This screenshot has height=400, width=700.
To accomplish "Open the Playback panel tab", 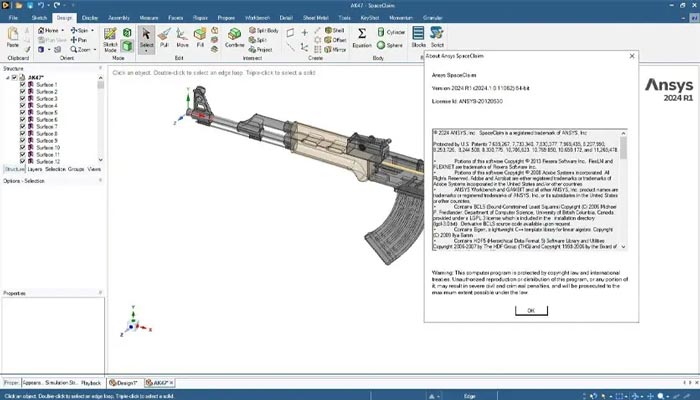I will [x=91, y=383].
